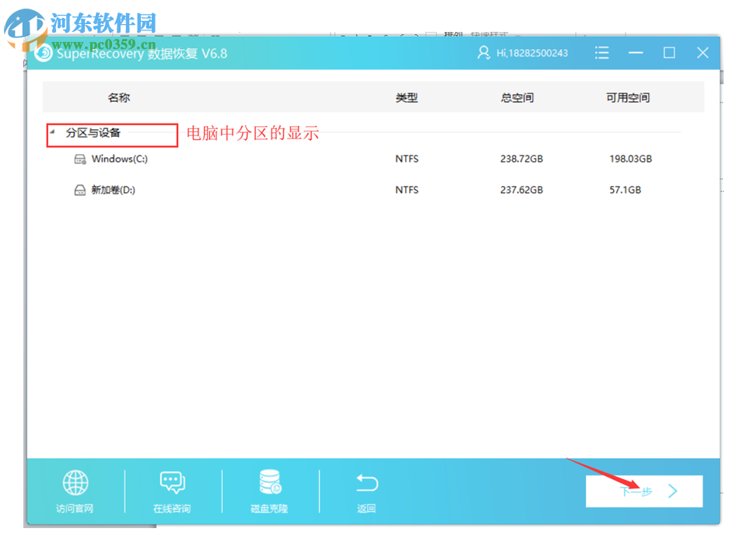Click the SuperRecovery logo in the title bar

44,52
